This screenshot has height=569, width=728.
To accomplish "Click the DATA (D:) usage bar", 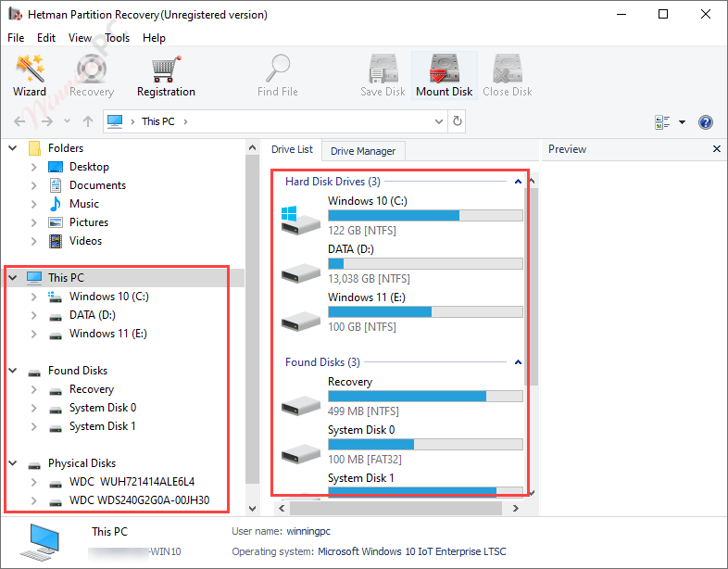I will pos(425,264).
